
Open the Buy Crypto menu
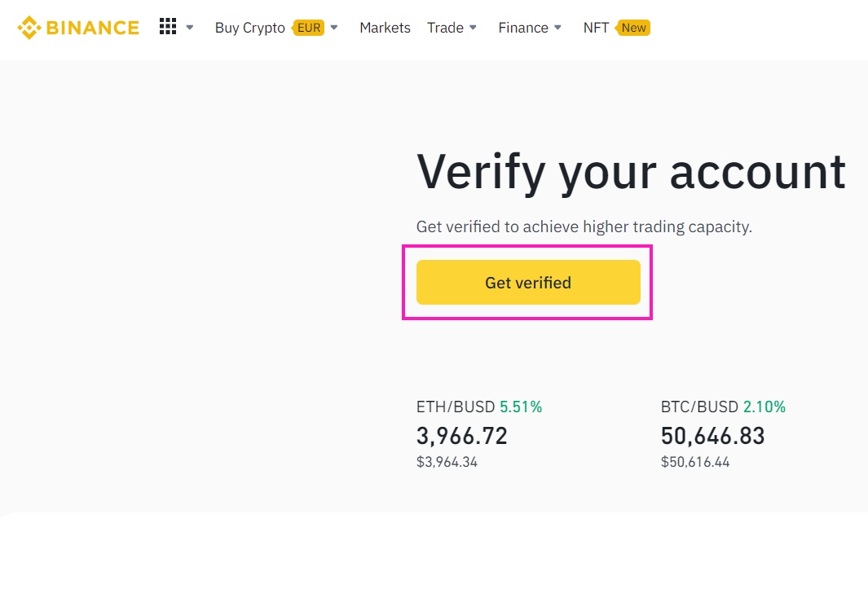coord(249,28)
